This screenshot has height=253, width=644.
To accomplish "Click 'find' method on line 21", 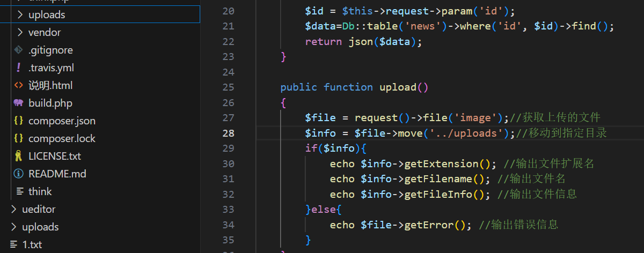I will [x=583, y=26].
